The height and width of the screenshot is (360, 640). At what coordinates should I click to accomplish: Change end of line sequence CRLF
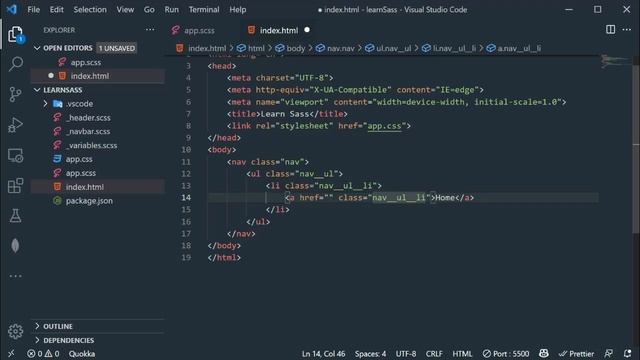point(434,353)
